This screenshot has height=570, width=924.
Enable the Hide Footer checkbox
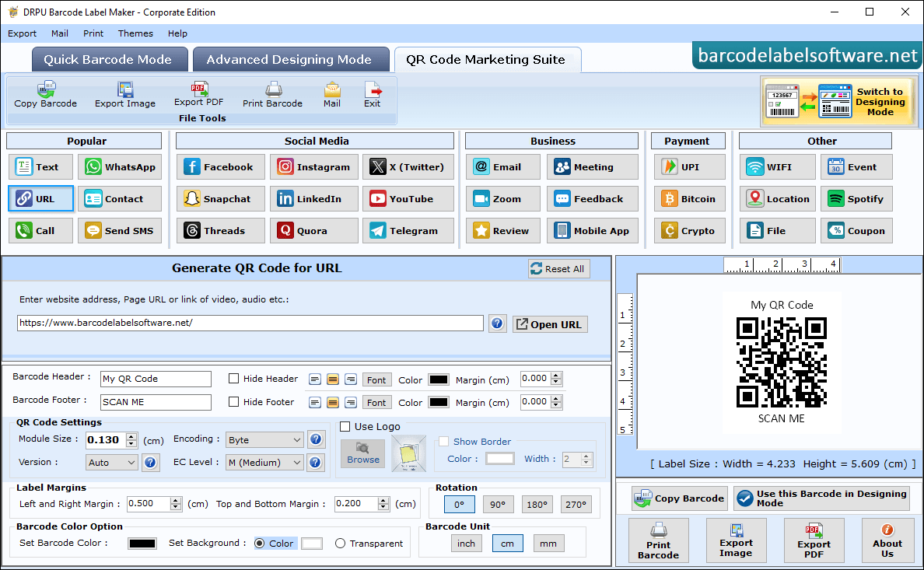click(233, 402)
